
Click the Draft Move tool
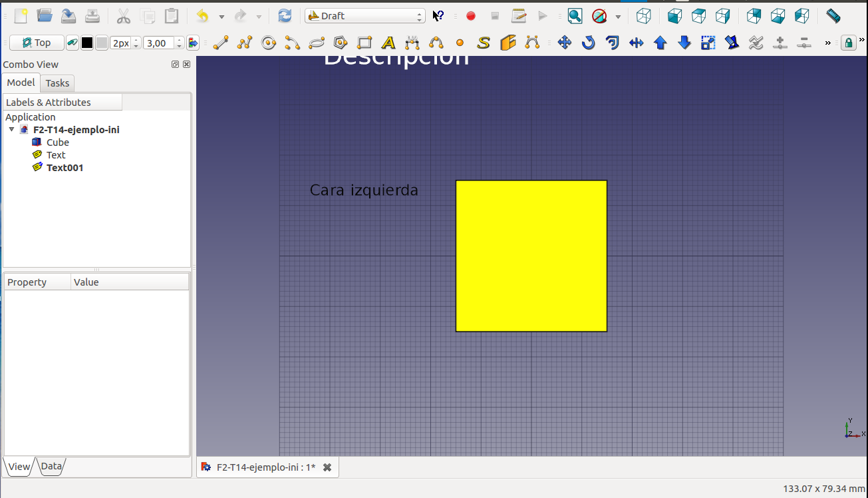[565, 43]
